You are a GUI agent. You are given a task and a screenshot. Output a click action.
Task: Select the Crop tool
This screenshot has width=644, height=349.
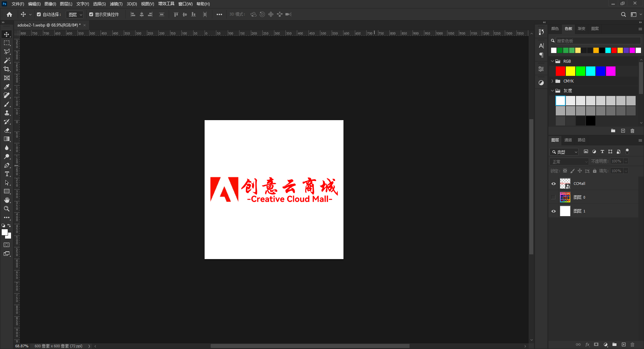[x=7, y=69]
